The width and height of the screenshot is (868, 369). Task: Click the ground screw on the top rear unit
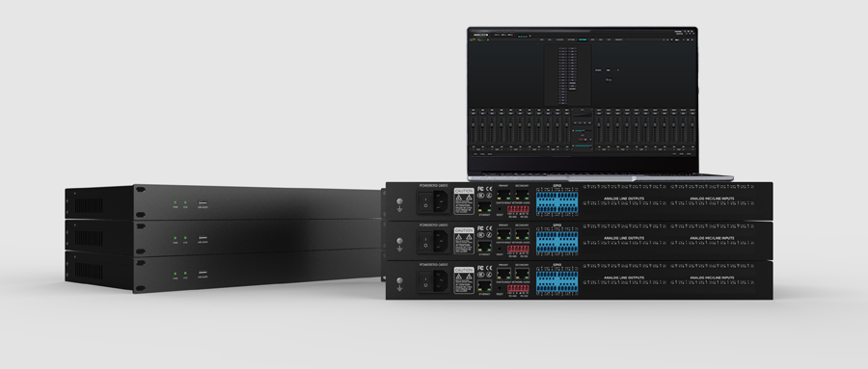[399, 202]
